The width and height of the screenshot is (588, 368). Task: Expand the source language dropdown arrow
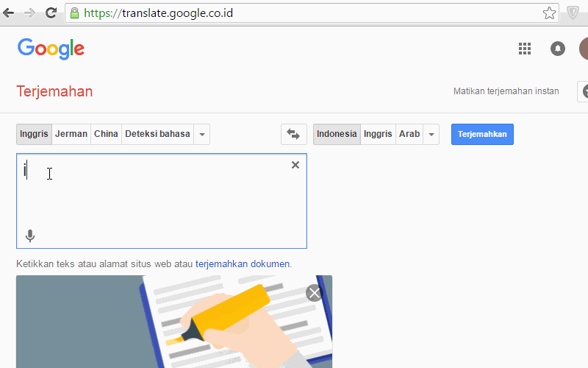point(201,134)
